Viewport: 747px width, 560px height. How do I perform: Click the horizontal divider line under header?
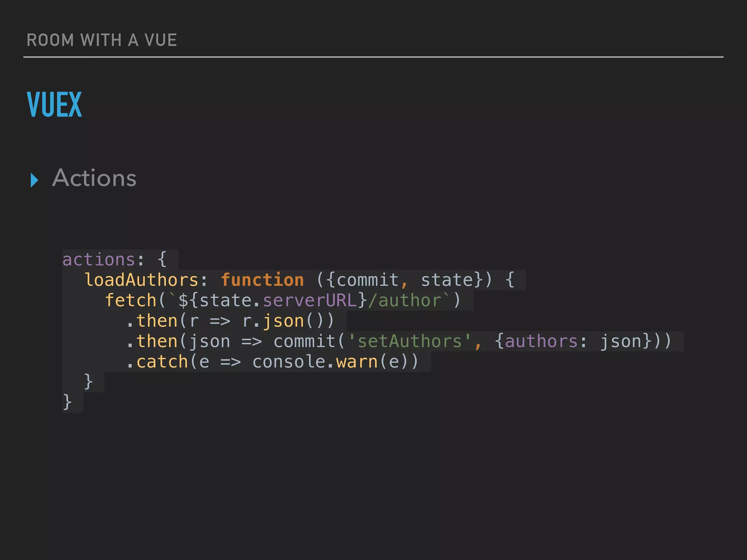coord(373,57)
